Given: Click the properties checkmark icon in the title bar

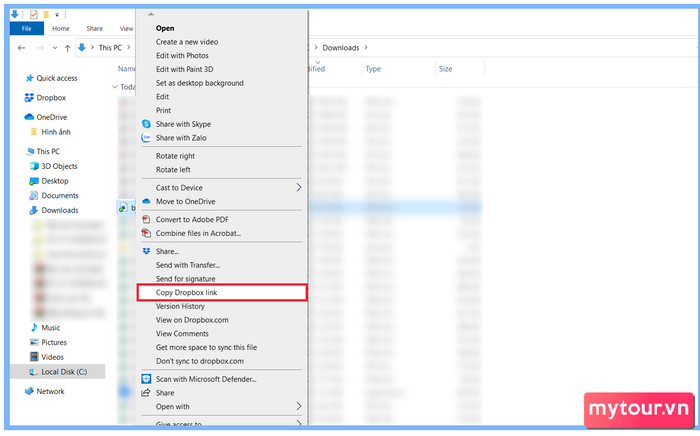Looking at the screenshot, I should pos(33,15).
